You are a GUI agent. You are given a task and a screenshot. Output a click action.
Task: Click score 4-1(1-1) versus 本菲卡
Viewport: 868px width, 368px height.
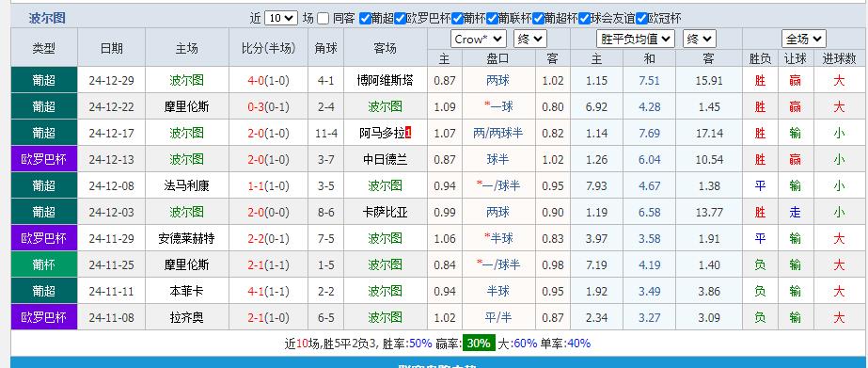(x=268, y=291)
